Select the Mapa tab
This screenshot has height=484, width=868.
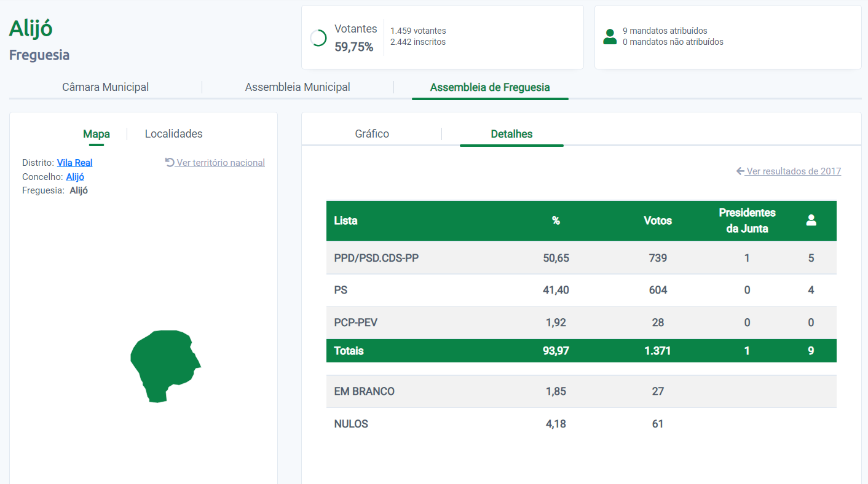point(97,134)
